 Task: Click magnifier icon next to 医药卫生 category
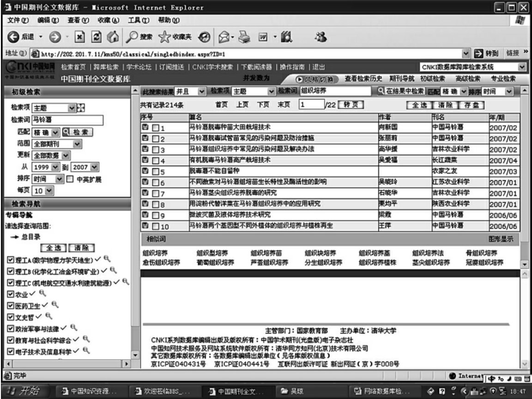[55, 305]
